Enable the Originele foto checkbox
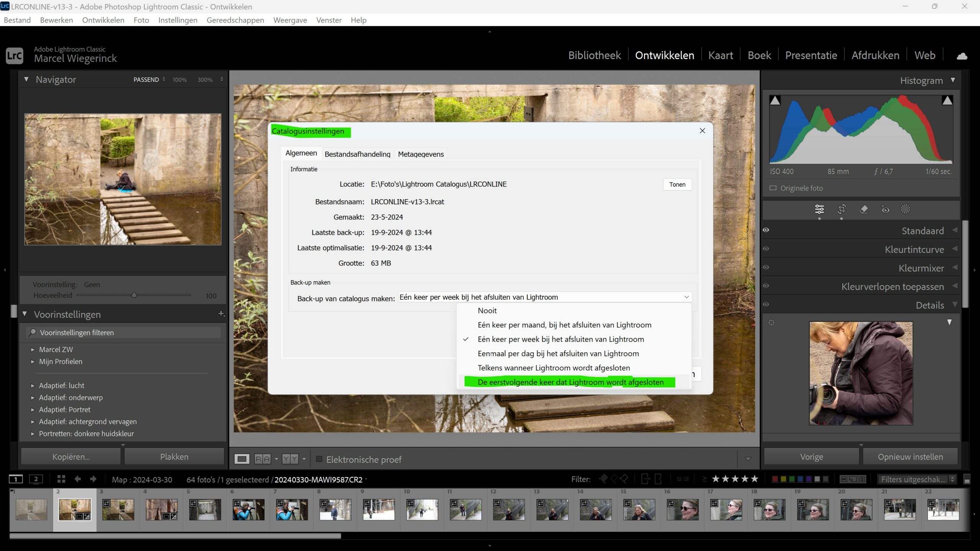980x551 pixels. point(773,188)
